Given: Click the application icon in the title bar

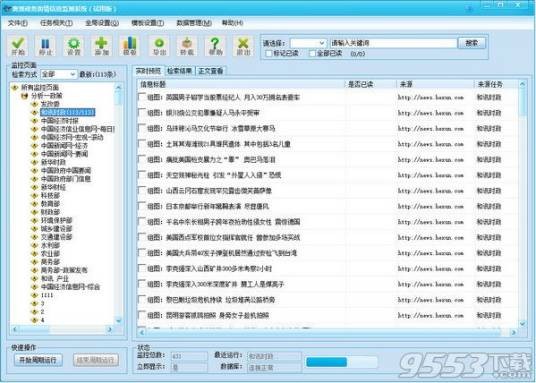Looking at the screenshot, I should pyautogui.click(x=6, y=8).
